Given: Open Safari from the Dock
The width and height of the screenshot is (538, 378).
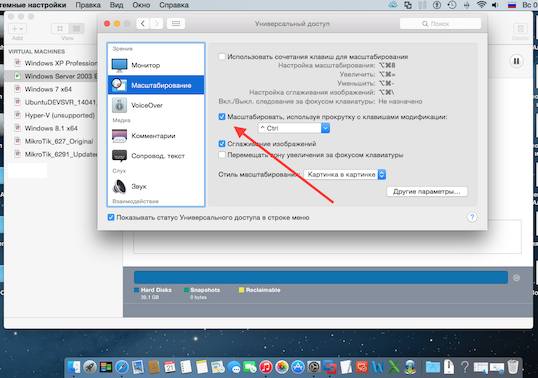Looking at the screenshot, I should 122,367.
